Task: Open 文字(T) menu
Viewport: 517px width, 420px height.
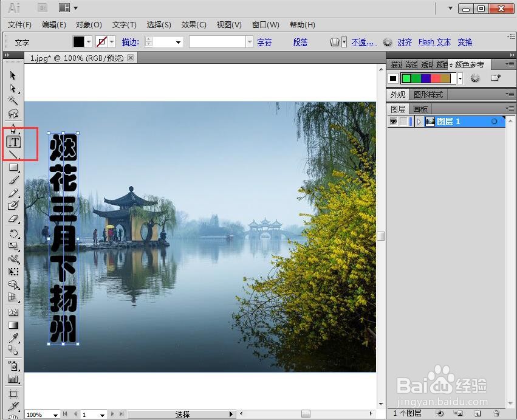Action: tap(125, 25)
